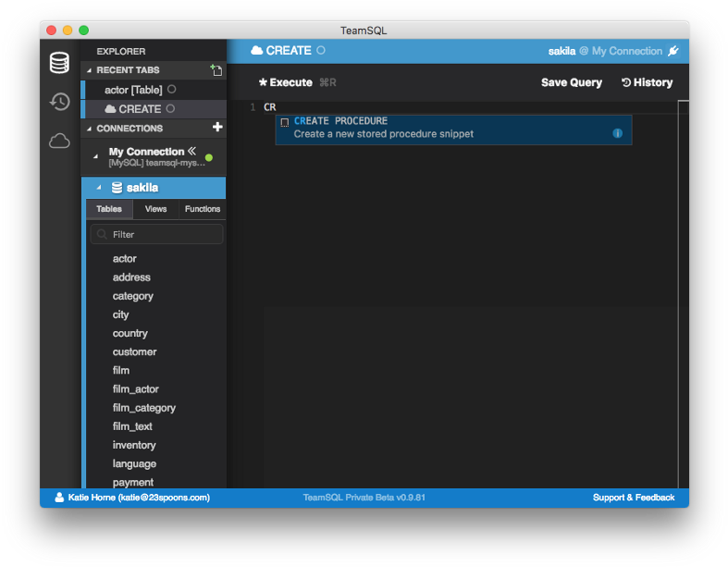Click the info icon in autocomplete suggestion
Screen dimensions: 728x567
[x=617, y=133]
